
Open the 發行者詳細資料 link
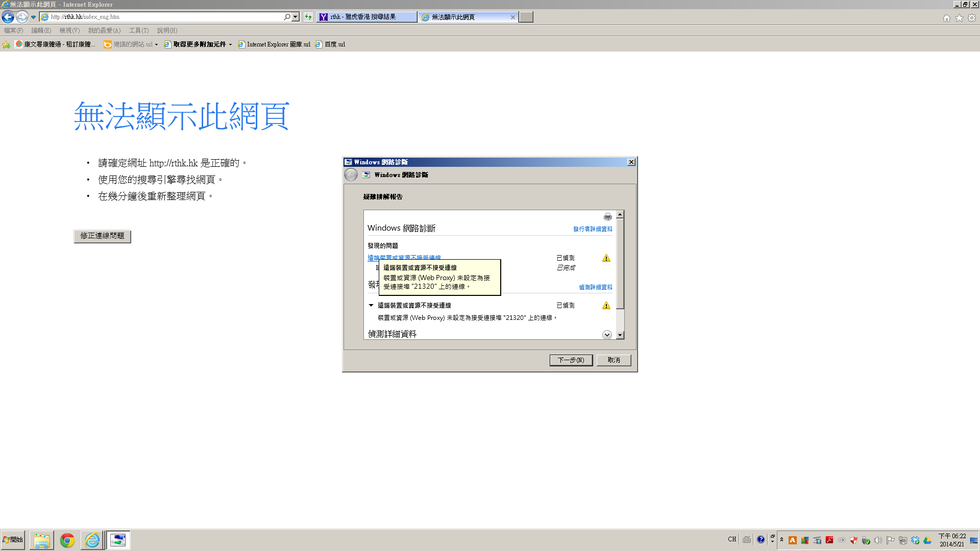pyautogui.click(x=592, y=229)
